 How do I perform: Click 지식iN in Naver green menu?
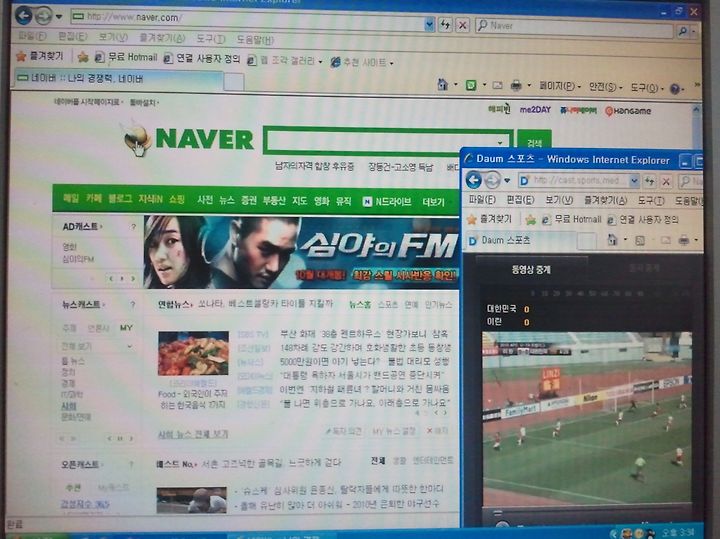(151, 199)
